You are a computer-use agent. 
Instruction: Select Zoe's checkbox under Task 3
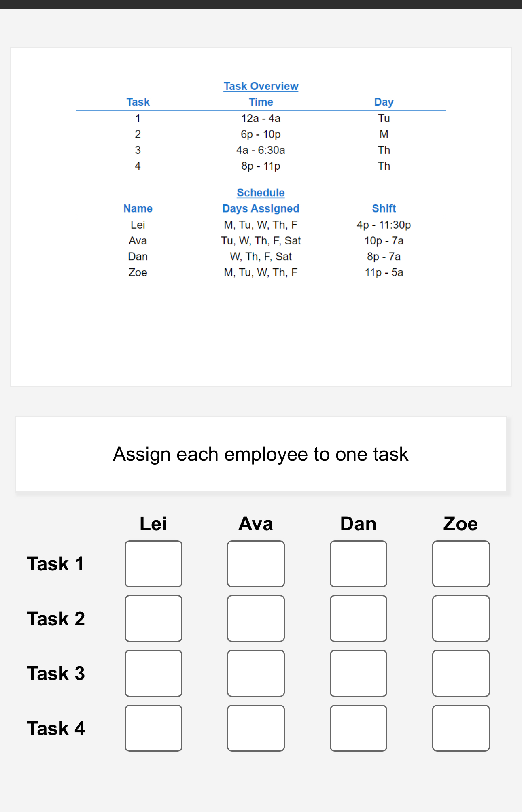pyautogui.click(x=461, y=674)
